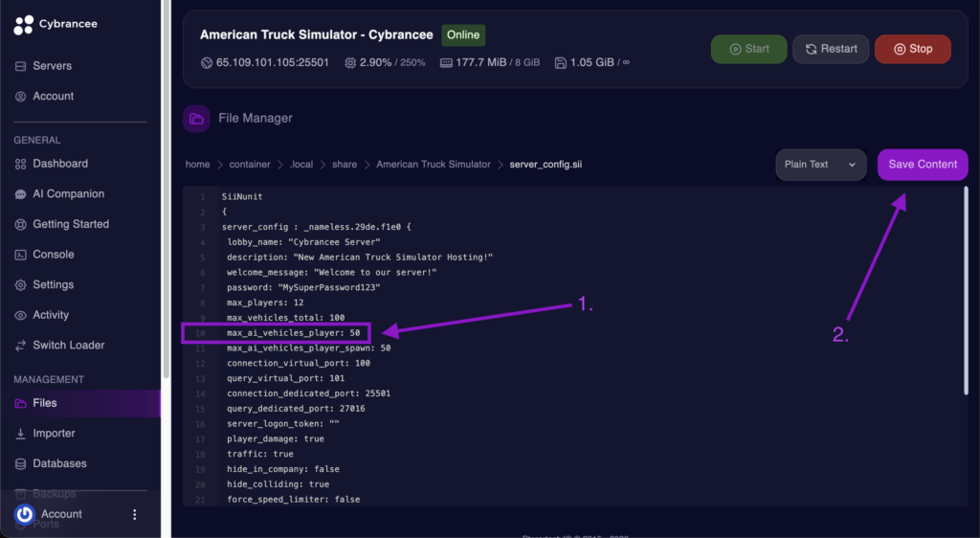Stop the server
This screenshot has height=538, width=980.
click(912, 49)
